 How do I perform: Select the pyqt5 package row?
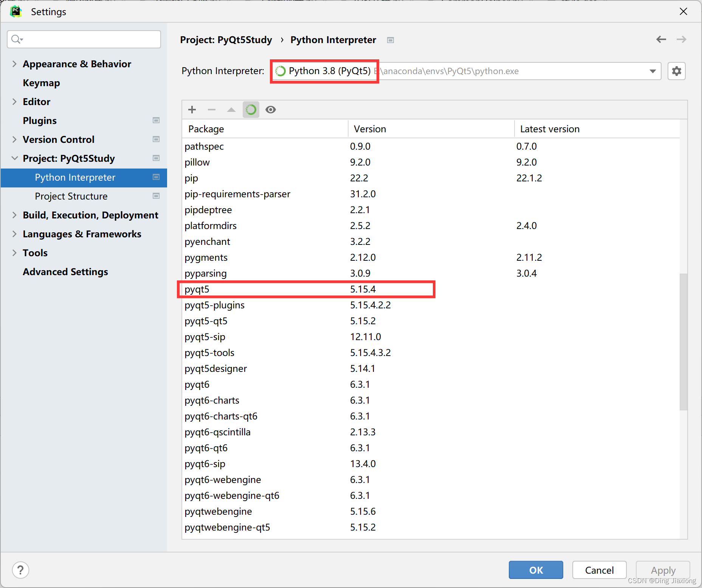click(x=431, y=289)
